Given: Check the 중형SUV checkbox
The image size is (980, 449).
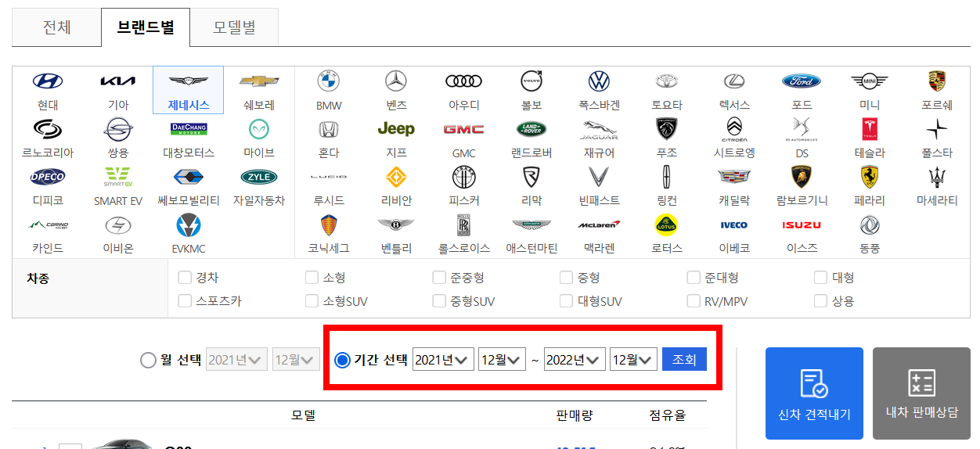Looking at the screenshot, I should (439, 300).
